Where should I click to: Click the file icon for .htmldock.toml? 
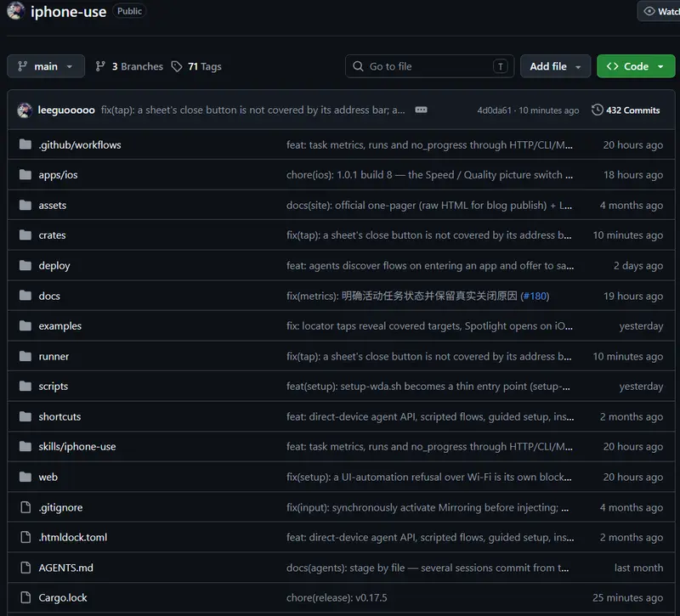[25, 537]
